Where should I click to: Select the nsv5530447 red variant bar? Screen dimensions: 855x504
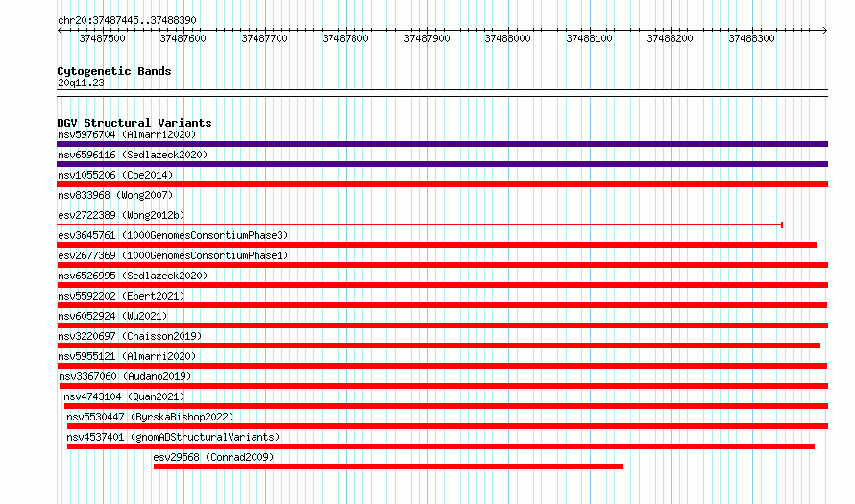coord(447,426)
